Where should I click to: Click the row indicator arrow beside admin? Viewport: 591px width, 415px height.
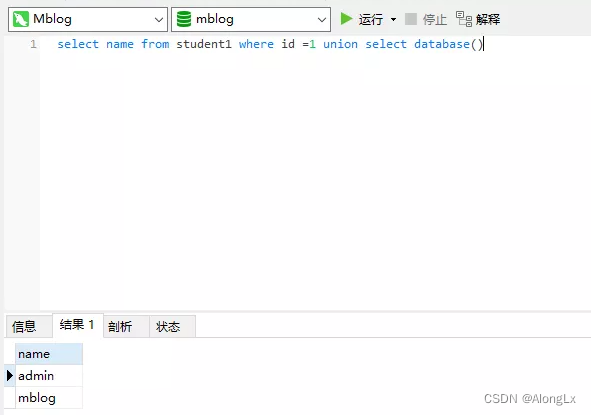pyautogui.click(x=10, y=375)
